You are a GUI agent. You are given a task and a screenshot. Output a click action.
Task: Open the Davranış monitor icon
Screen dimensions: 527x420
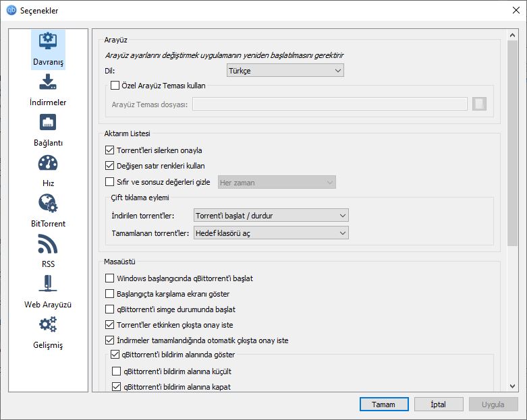(48, 41)
